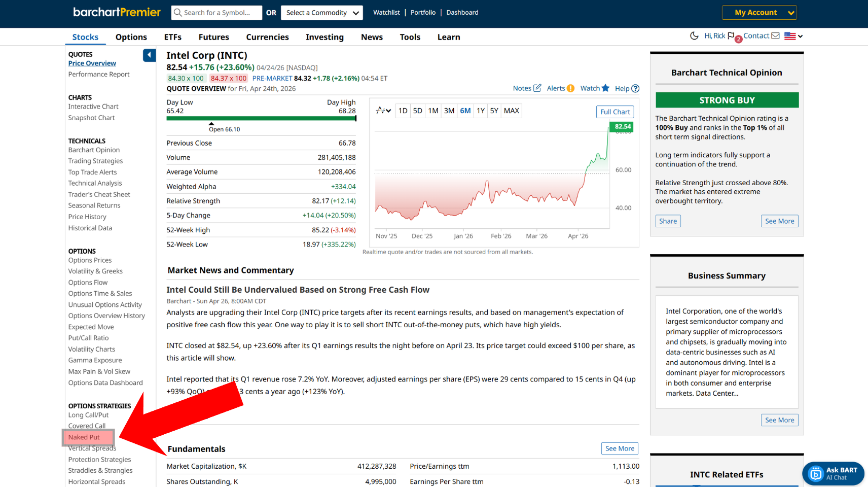The height and width of the screenshot is (487, 868).
Task: Open Help question mark icon
Action: pos(635,89)
